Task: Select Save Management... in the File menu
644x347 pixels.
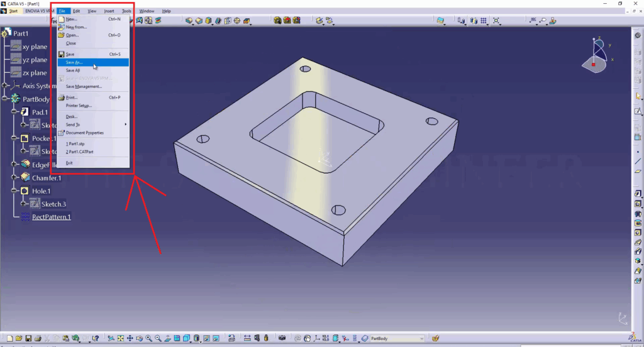Action: [84, 86]
